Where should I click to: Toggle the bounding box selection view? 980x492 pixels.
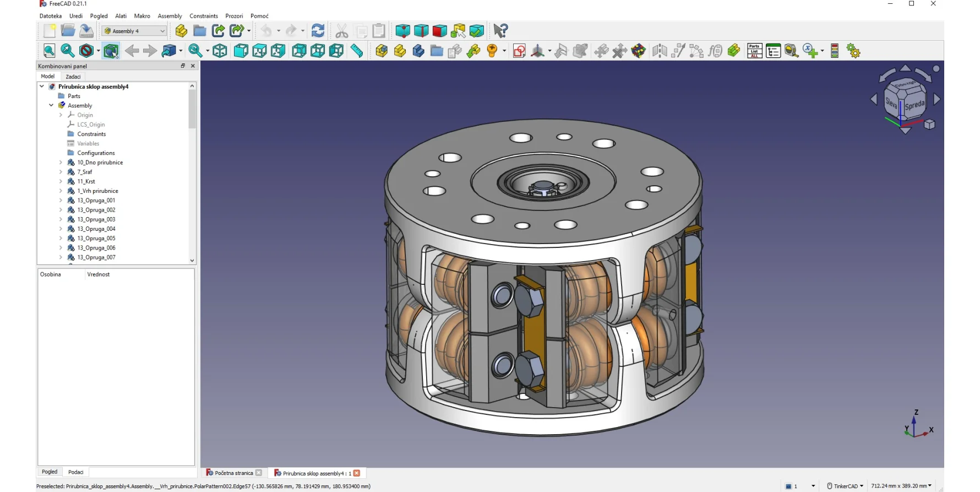111,51
